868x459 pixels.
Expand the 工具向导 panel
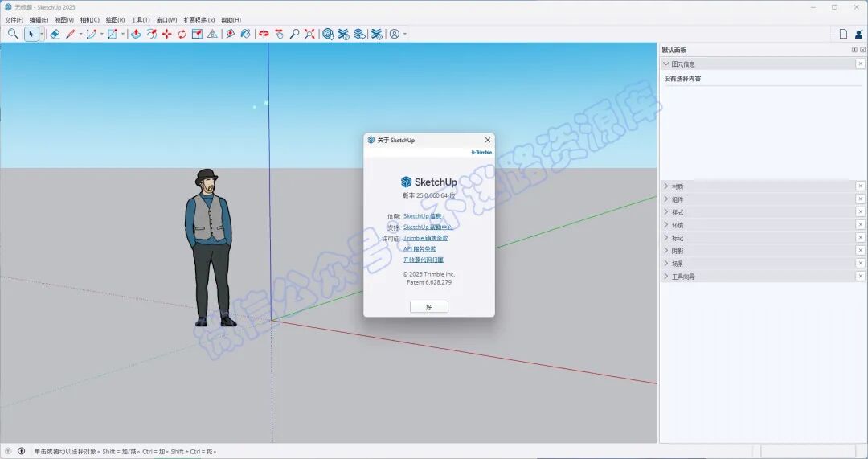pyautogui.click(x=666, y=276)
